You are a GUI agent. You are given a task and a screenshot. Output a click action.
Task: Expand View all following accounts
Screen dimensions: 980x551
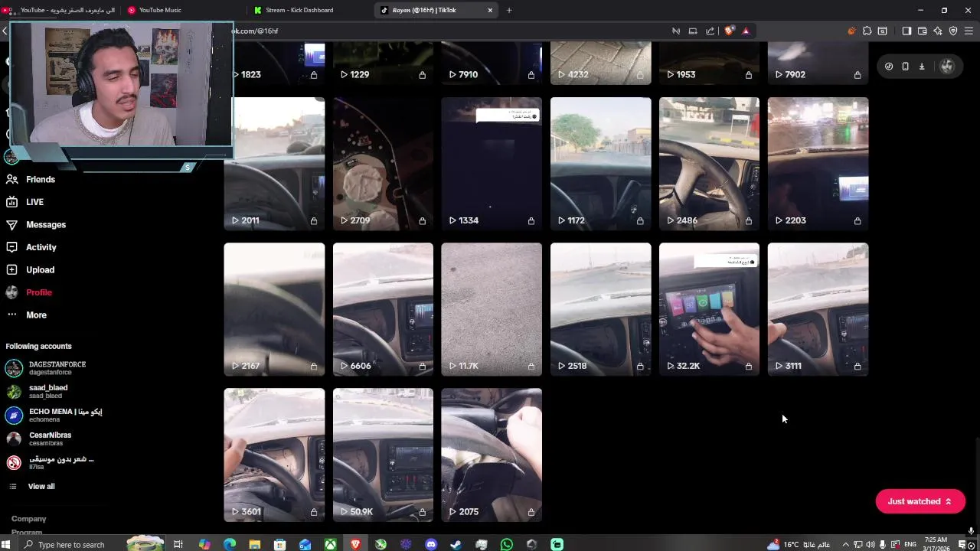tap(31, 486)
